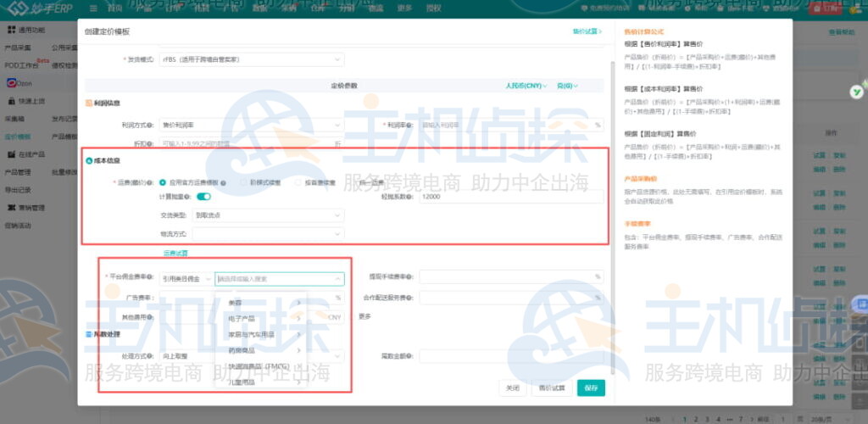The height and width of the screenshot is (424, 868).
Task: Click the 运费试算 link
Action: [175, 254]
